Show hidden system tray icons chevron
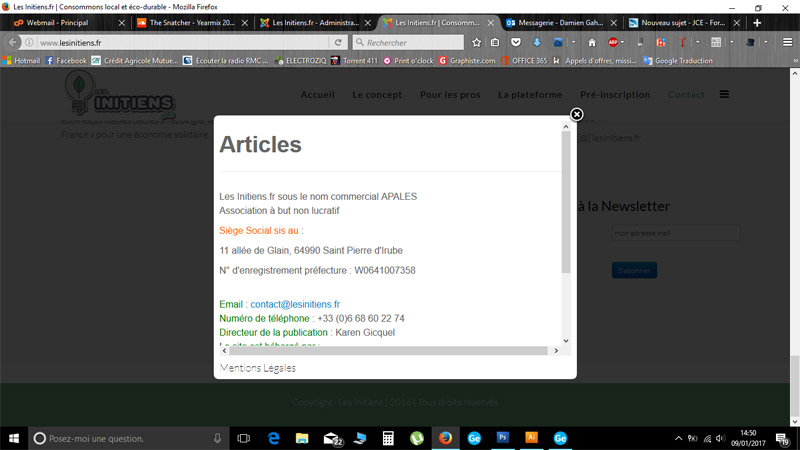Screen dimensions: 800x450 [678, 438]
